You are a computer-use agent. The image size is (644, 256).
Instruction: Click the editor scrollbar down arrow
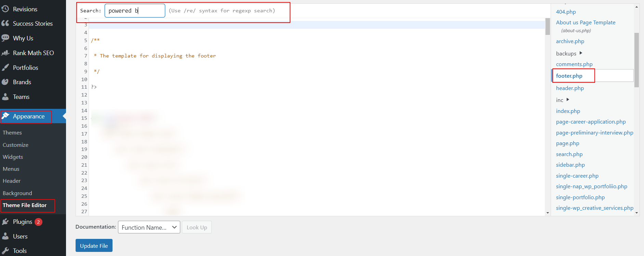tap(548, 213)
